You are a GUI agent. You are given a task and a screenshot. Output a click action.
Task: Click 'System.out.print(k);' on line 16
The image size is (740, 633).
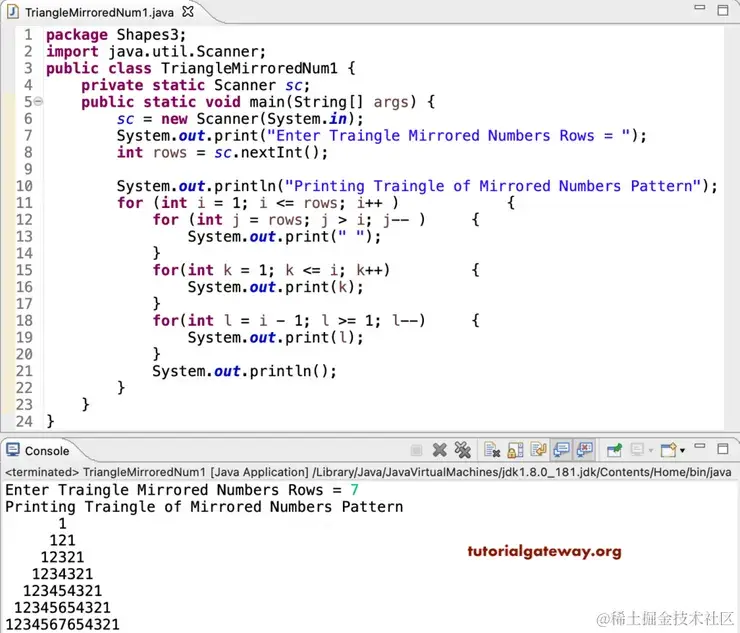tap(276, 287)
